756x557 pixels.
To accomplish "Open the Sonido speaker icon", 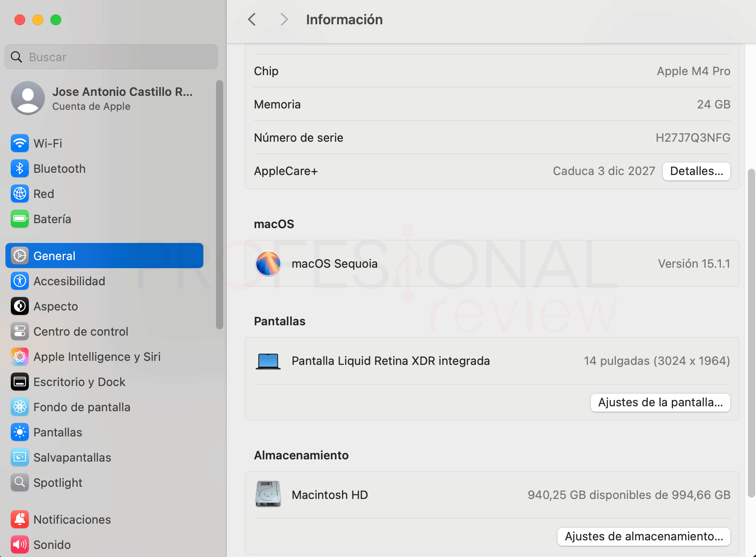I will [x=20, y=545].
